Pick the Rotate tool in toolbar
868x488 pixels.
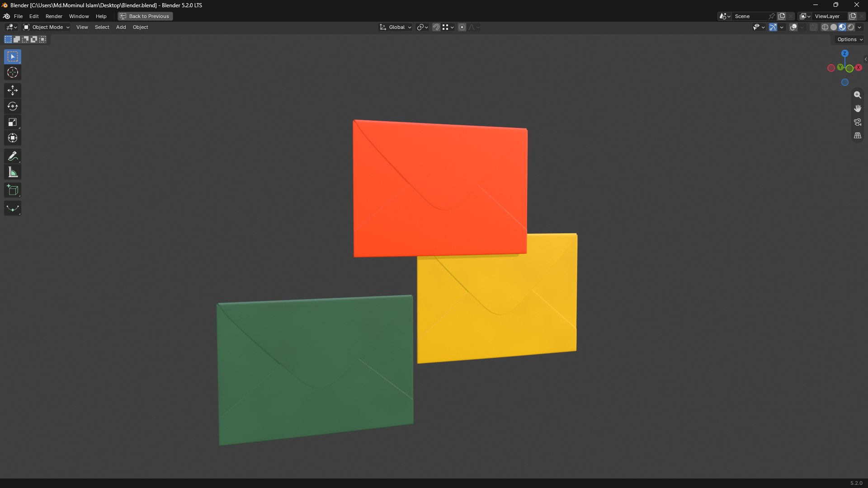point(13,107)
